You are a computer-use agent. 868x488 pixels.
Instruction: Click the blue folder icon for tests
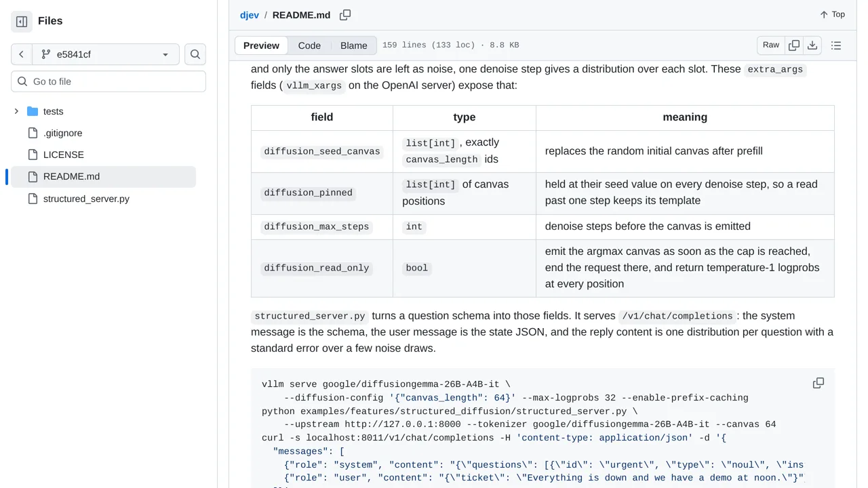(x=33, y=111)
